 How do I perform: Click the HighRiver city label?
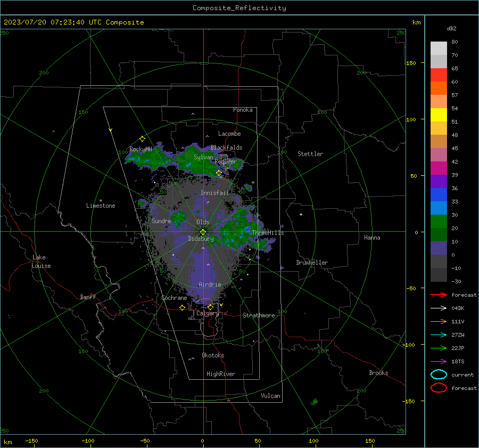[x=220, y=374]
